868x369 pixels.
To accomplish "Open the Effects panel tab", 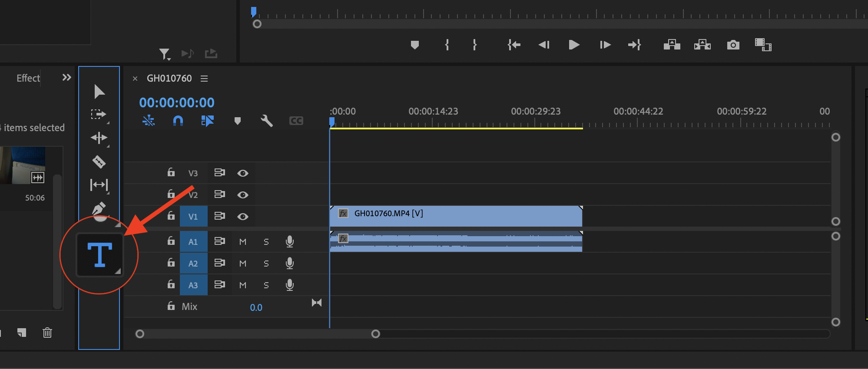I will pyautogui.click(x=28, y=78).
